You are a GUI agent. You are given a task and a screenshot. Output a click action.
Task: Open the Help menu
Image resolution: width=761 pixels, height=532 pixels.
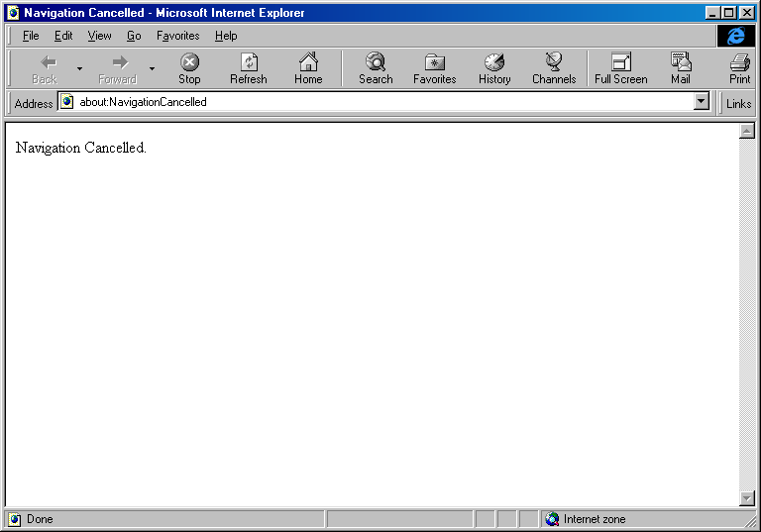[226, 36]
